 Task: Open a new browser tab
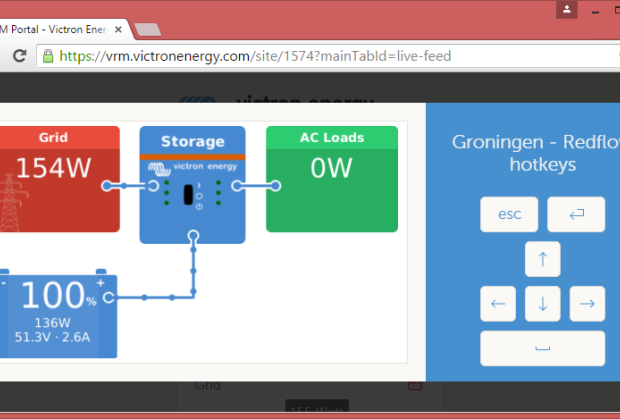point(147,29)
